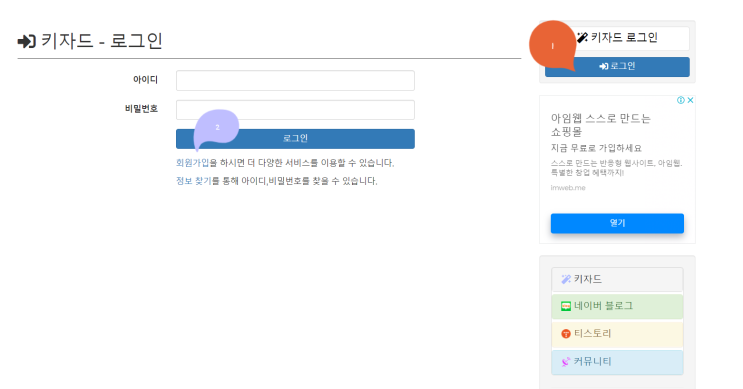Open the 커뮤니티 menu item

(x=617, y=362)
